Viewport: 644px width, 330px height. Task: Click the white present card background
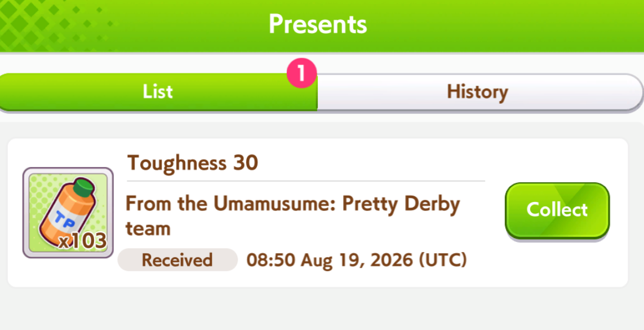pyautogui.click(x=317, y=213)
